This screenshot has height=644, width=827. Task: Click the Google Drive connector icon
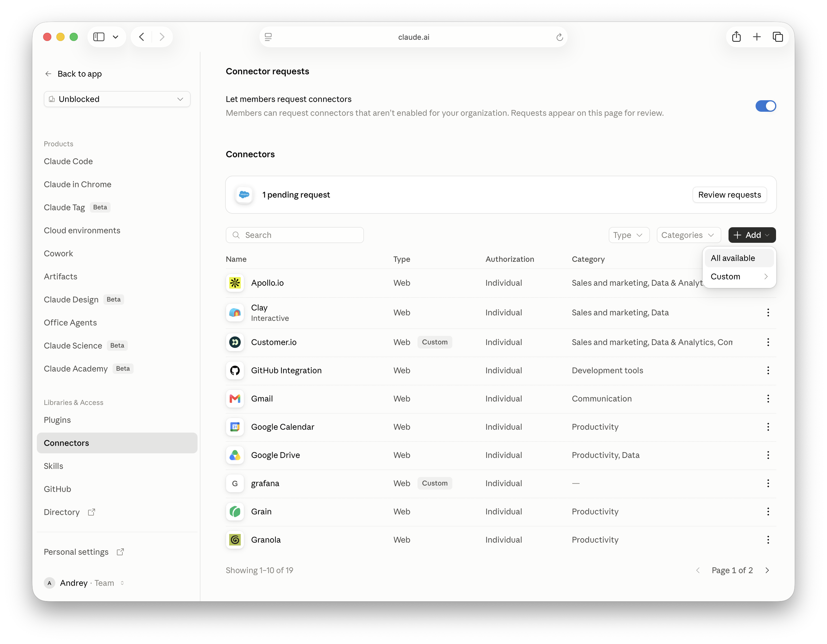coord(235,455)
